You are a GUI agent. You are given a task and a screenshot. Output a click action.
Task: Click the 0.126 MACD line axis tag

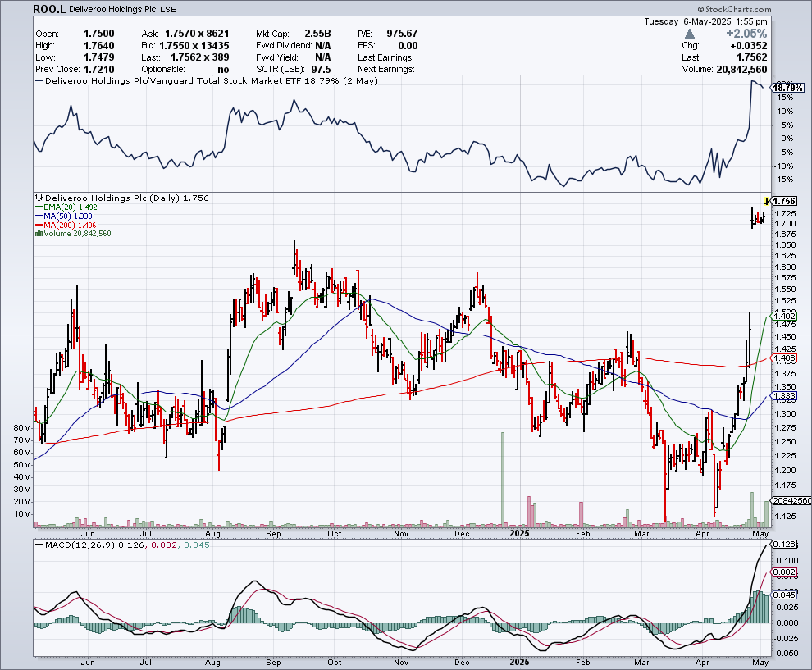[784, 545]
